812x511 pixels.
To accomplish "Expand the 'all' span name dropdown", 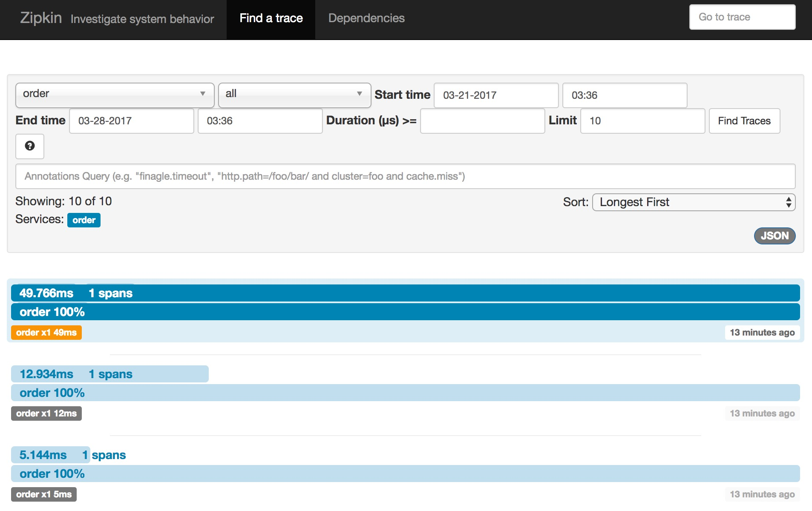I will pyautogui.click(x=294, y=95).
